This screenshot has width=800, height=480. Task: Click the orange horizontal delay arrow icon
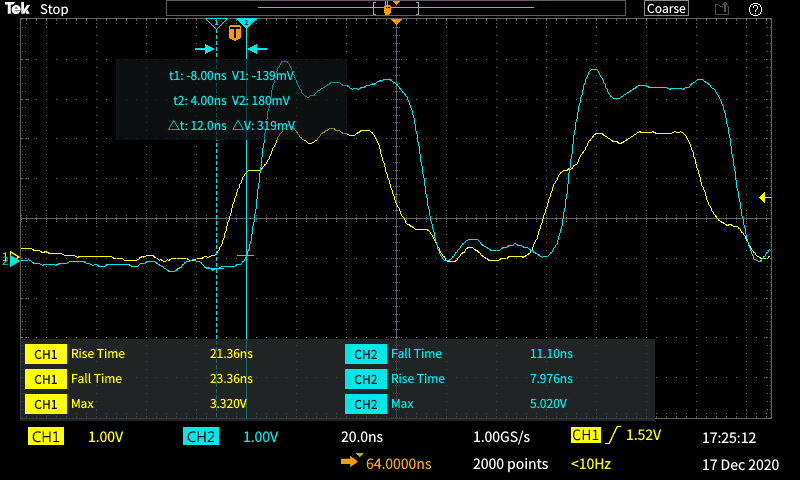click(x=351, y=463)
